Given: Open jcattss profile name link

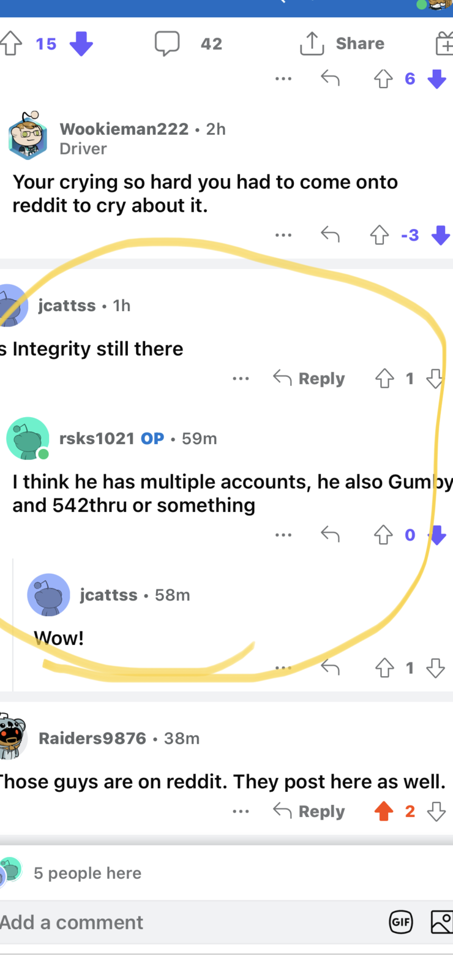Looking at the screenshot, I should [x=67, y=306].
